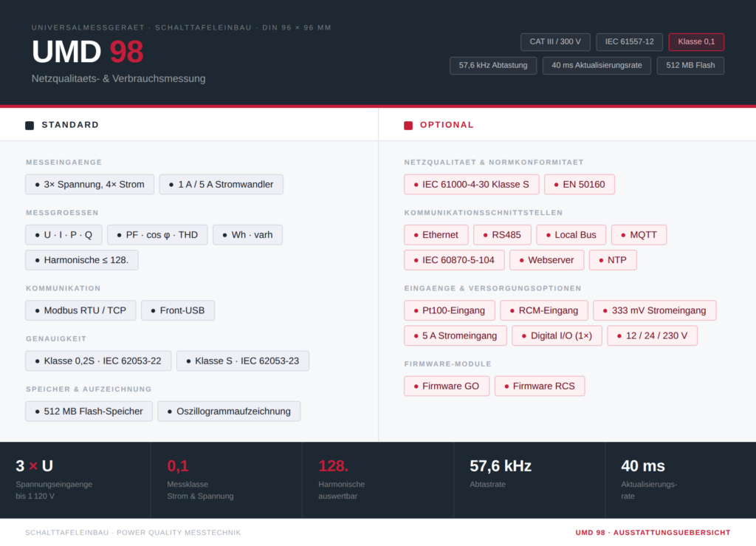The height and width of the screenshot is (546, 756).
Task: Click the Front-USB chip
Action: [178, 310]
